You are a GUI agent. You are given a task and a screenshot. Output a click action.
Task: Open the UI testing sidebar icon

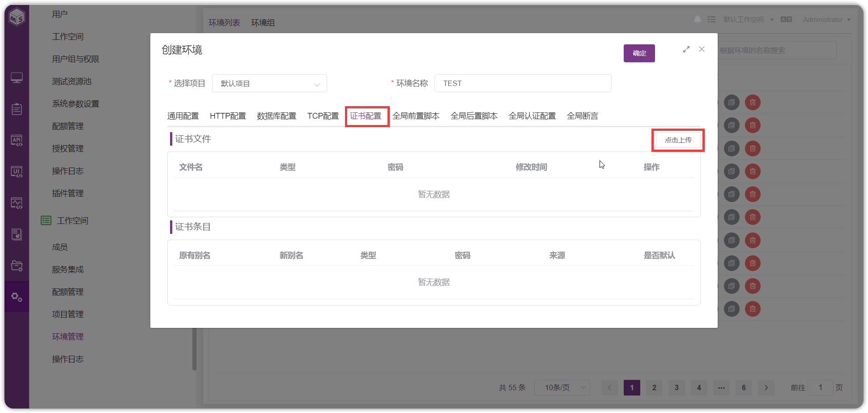tap(17, 172)
